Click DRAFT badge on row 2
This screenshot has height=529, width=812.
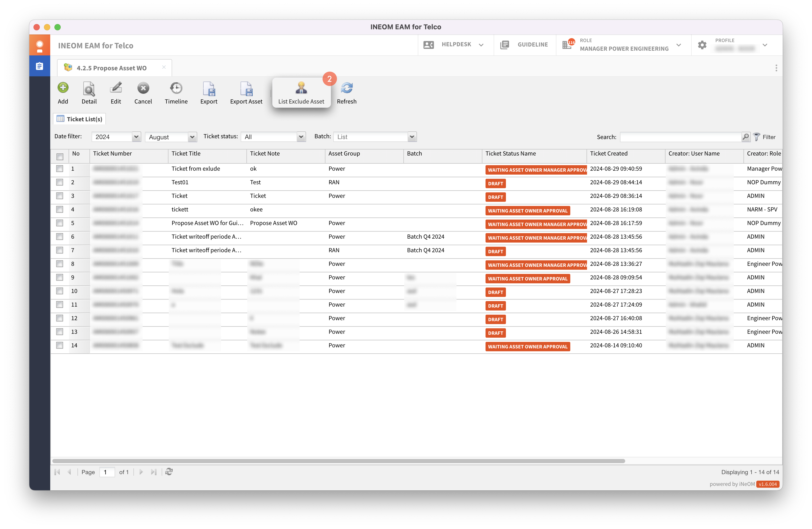[x=495, y=183]
